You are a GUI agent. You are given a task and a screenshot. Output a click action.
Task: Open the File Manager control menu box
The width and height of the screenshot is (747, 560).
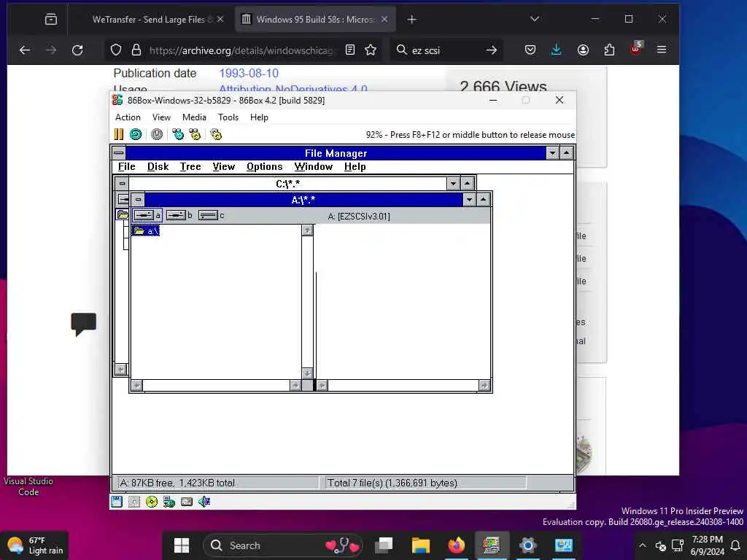[x=119, y=153]
